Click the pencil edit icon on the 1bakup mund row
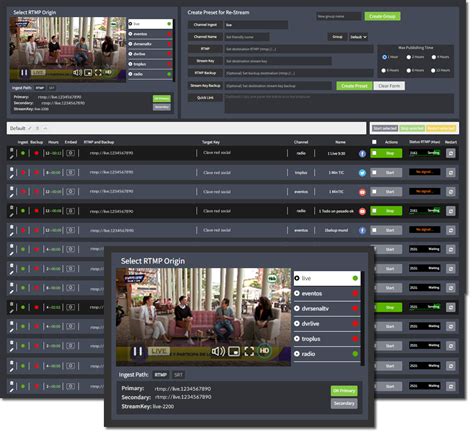The image size is (474, 435). click(12, 234)
